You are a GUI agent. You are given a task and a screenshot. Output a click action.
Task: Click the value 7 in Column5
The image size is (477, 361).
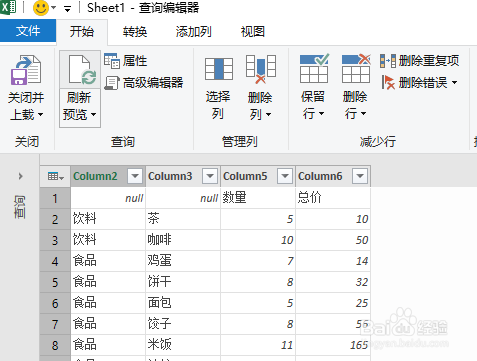click(290, 261)
